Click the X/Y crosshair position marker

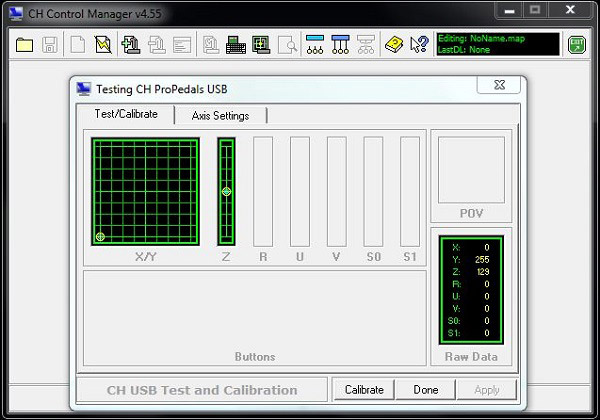coord(100,236)
